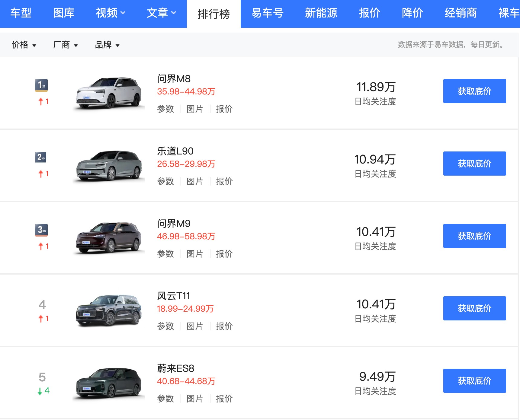The height and width of the screenshot is (420, 520).
Task: Open 报价 link for 风云T11
Action: pyautogui.click(x=224, y=326)
